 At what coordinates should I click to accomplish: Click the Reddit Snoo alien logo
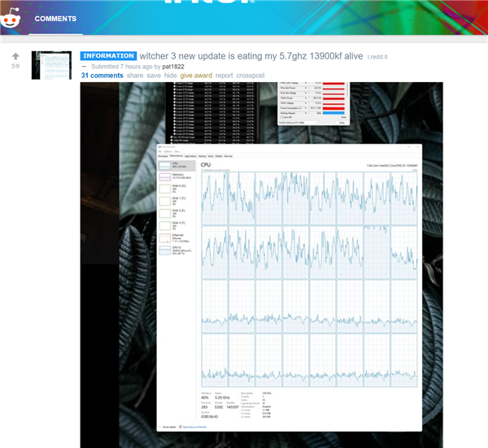click(11, 18)
